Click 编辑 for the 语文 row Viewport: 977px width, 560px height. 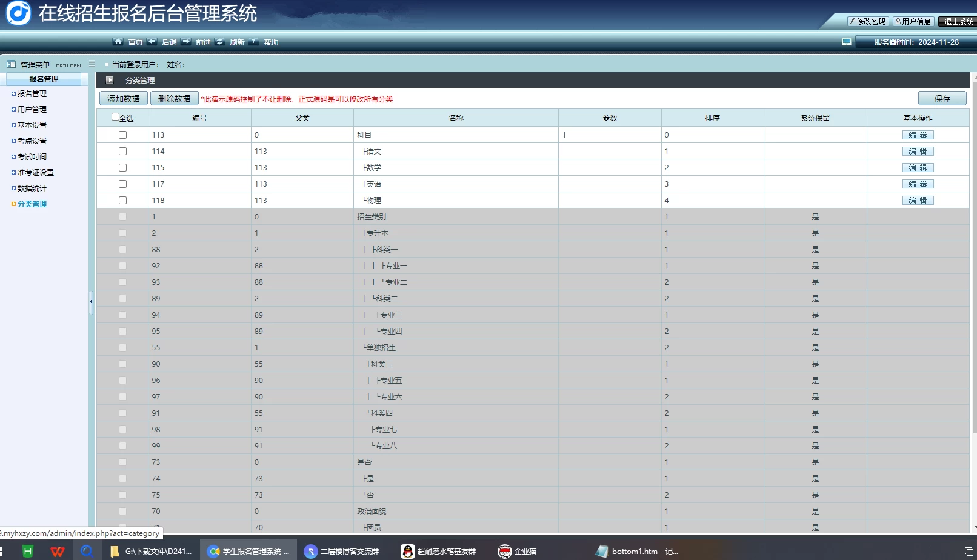pos(918,152)
